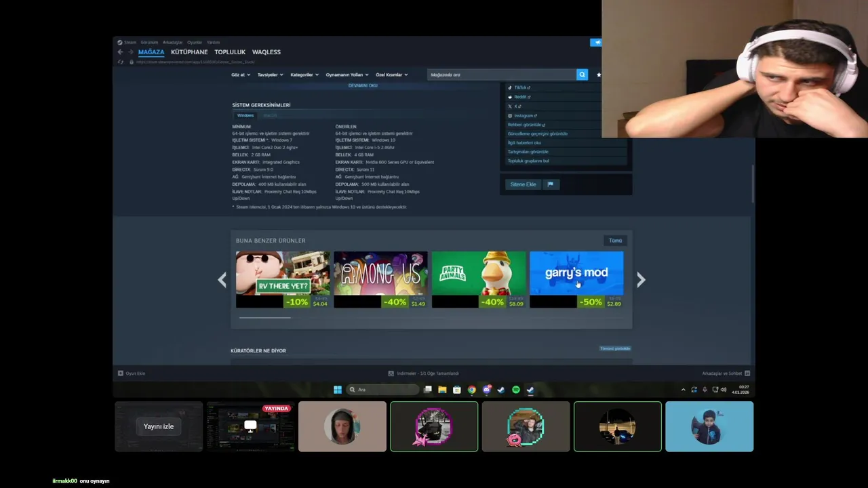This screenshot has width=868, height=488.
Task: Open the Yardım menu
Action: pyautogui.click(x=213, y=42)
